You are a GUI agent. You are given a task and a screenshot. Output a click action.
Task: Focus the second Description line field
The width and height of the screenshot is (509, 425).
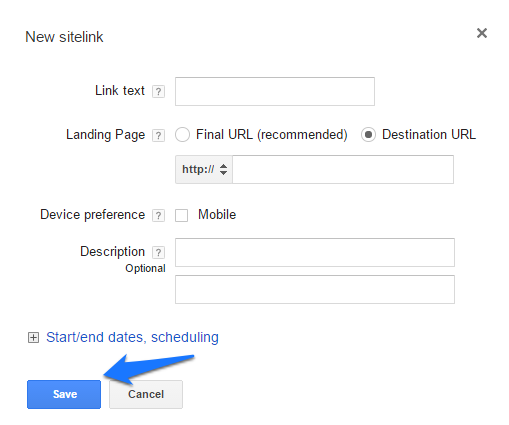coord(315,289)
